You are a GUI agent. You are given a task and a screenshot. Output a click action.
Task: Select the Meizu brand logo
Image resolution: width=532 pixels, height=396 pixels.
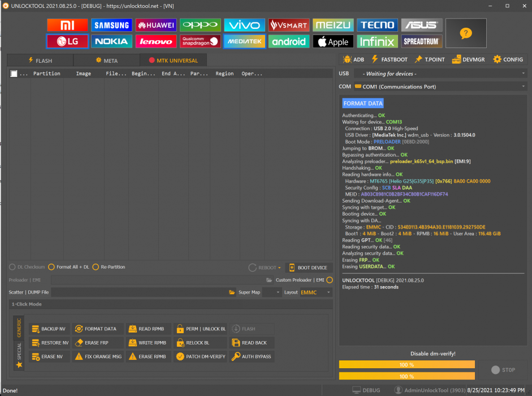pyautogui.click(x=333, y=25)
